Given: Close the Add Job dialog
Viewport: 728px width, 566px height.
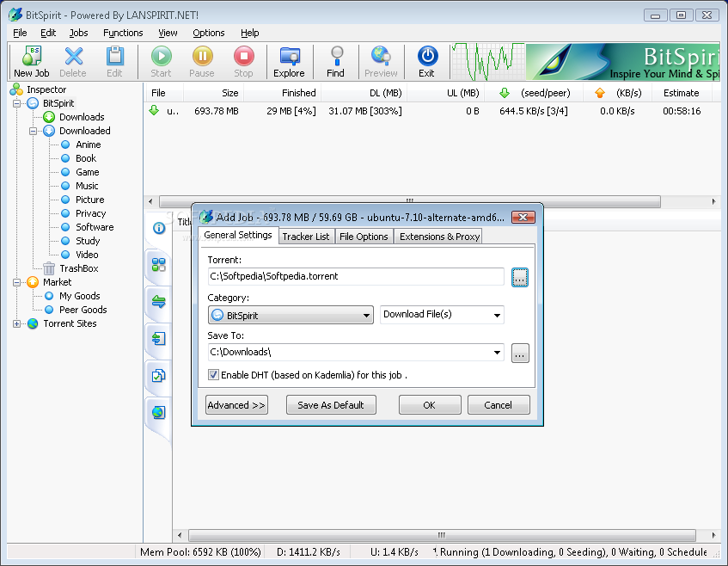Looking at the screenshot, I should coord(523,217).
